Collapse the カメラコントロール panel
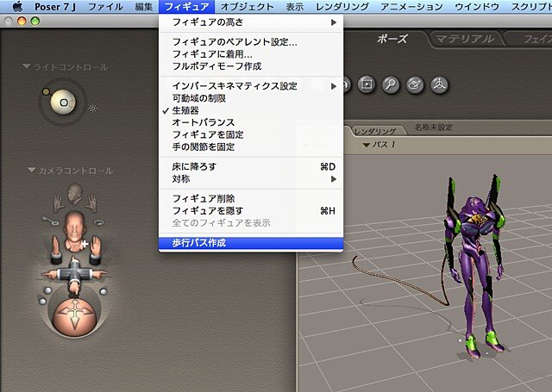This screenshot has width=552, height=392. pos(31,170)
